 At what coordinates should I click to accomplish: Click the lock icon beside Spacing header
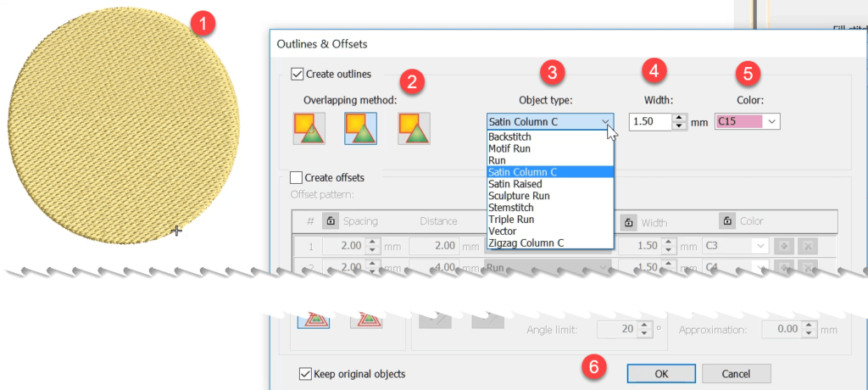click(331, 221)
